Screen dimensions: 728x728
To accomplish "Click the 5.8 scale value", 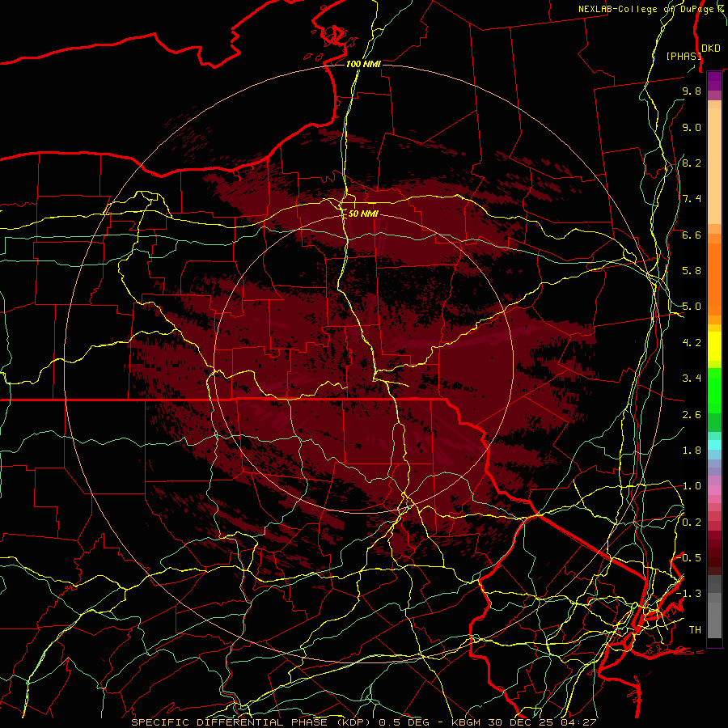I will coord(692,271).
